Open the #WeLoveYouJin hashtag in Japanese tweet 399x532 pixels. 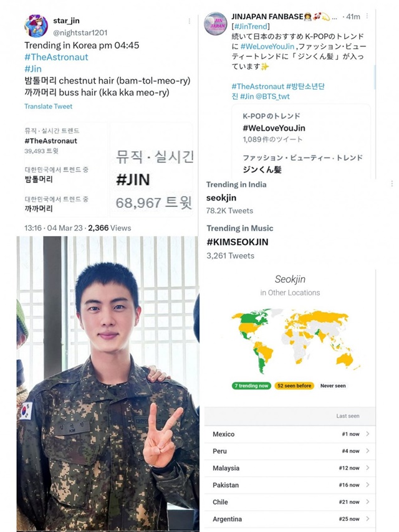[x=267, y=47]
